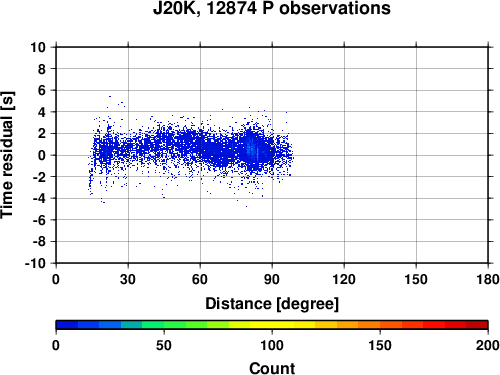The height and width of the screenshot is (375, 500).
Task: Select the dark blue end of colorbar
Action: [67, 325]
